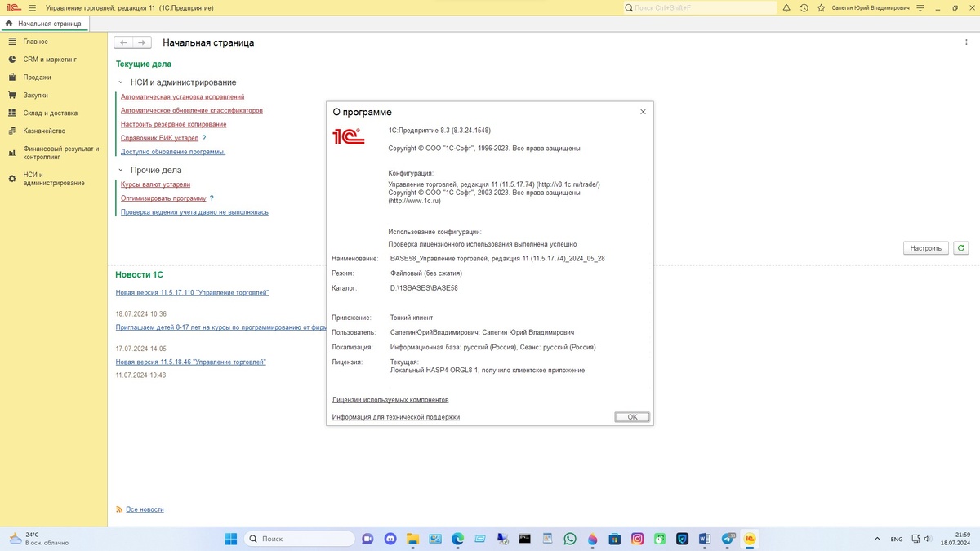Open Discord from the taskbar
The height and width of the screenshot is (551, 980).
point(390,539)
